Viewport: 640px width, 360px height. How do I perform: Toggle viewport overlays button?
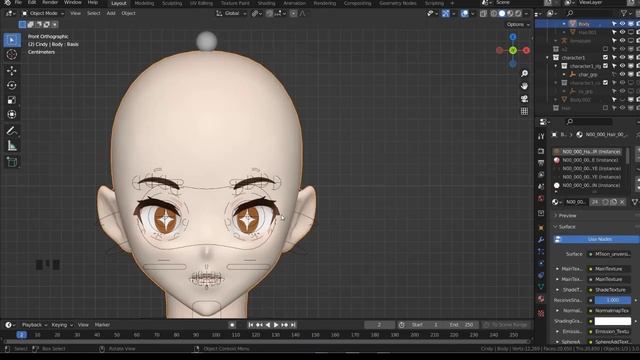pos(464,13)
